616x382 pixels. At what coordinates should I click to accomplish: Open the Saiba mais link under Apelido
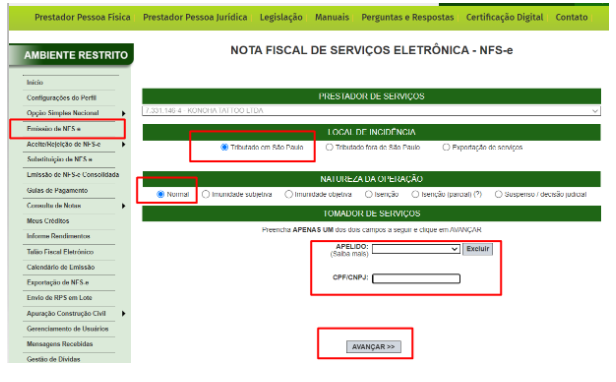pyautogui.click(x=350, y=254)
